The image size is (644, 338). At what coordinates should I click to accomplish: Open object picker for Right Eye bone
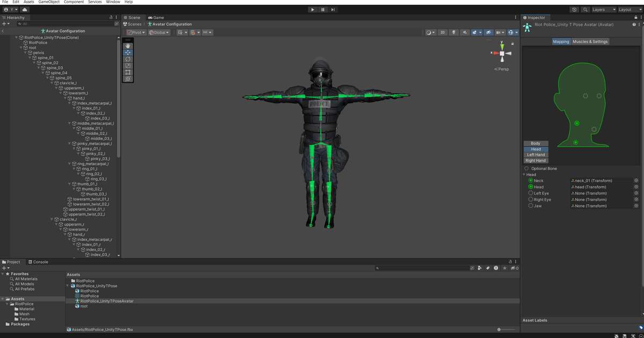[x=636, y=199]
